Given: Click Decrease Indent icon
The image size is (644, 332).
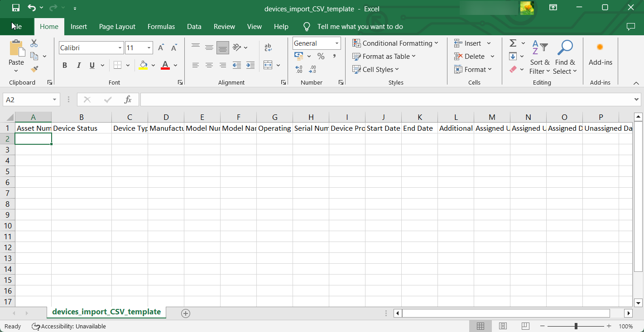Looking at the screenshot, I should [236, 65].
